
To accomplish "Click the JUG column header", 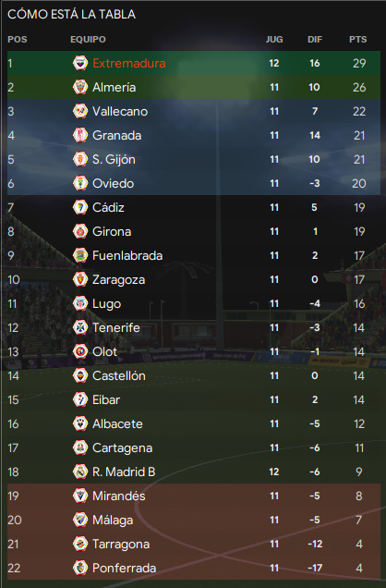I will tap(274, 40).
